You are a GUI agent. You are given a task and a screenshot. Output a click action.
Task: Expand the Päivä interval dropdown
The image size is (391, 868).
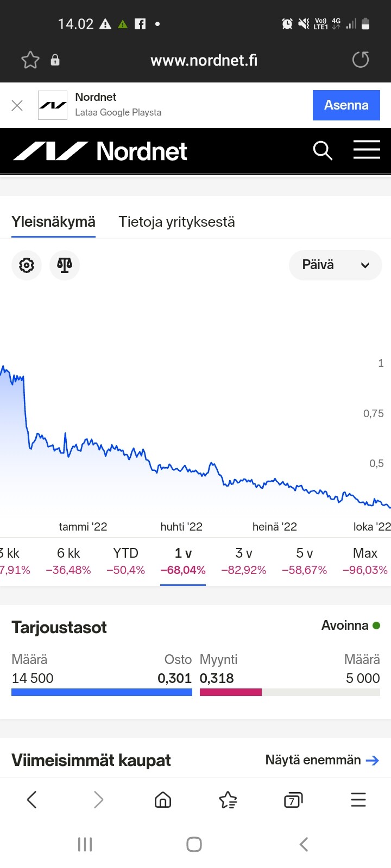pos(336,265)
